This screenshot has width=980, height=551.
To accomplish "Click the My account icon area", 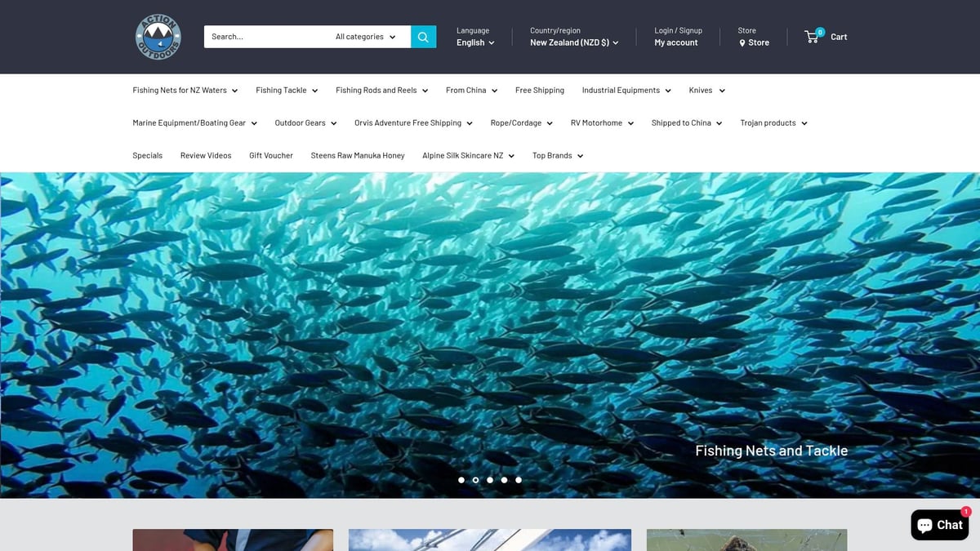I will (675, 42).
